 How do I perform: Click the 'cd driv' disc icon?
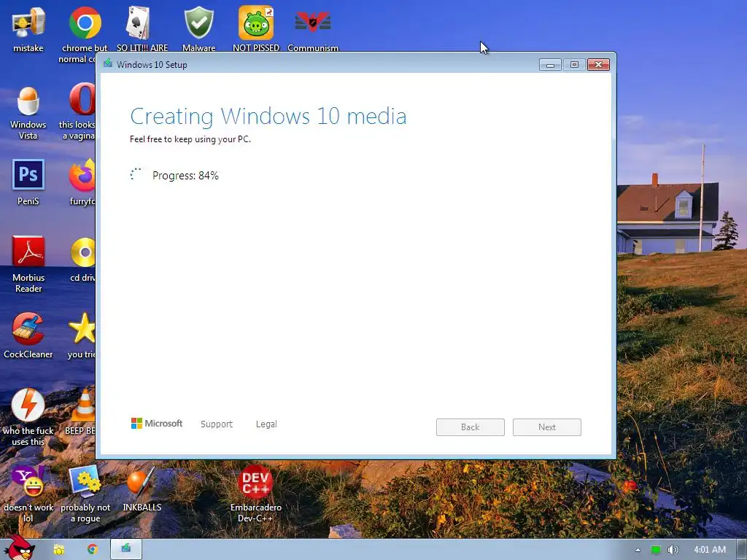pos(83,252)
